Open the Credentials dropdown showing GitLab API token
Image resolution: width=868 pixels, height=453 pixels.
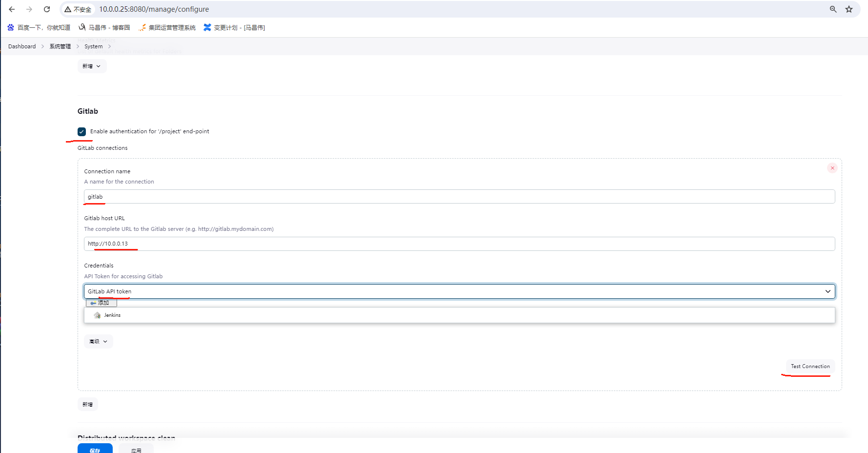(x=459, y=291)
